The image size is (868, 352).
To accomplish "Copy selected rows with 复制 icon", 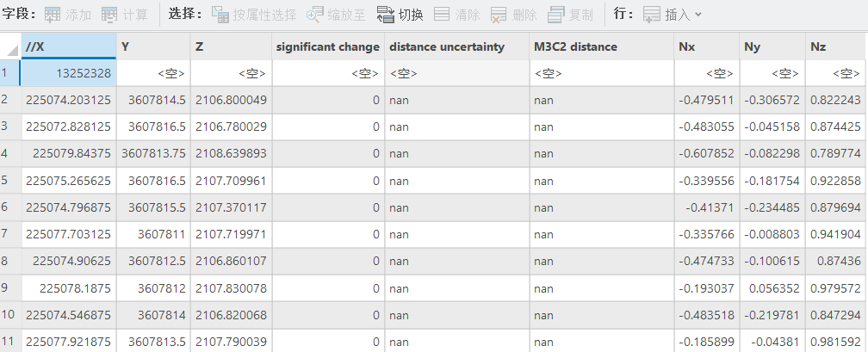I will point(556,15).
